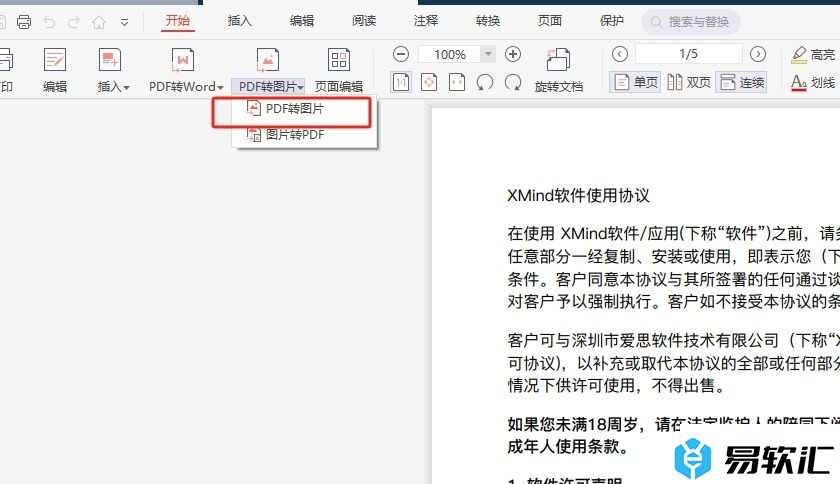Screen dimensions: 840x484
Task: Open the 页面 tab
Action: click(x=550, y=21)
